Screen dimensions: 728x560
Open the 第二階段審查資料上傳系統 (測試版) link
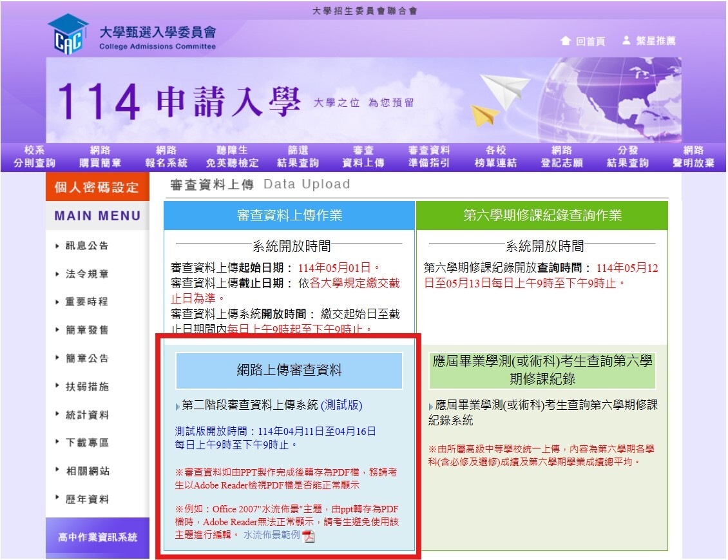pyautogui.click(x=272, y=405)
